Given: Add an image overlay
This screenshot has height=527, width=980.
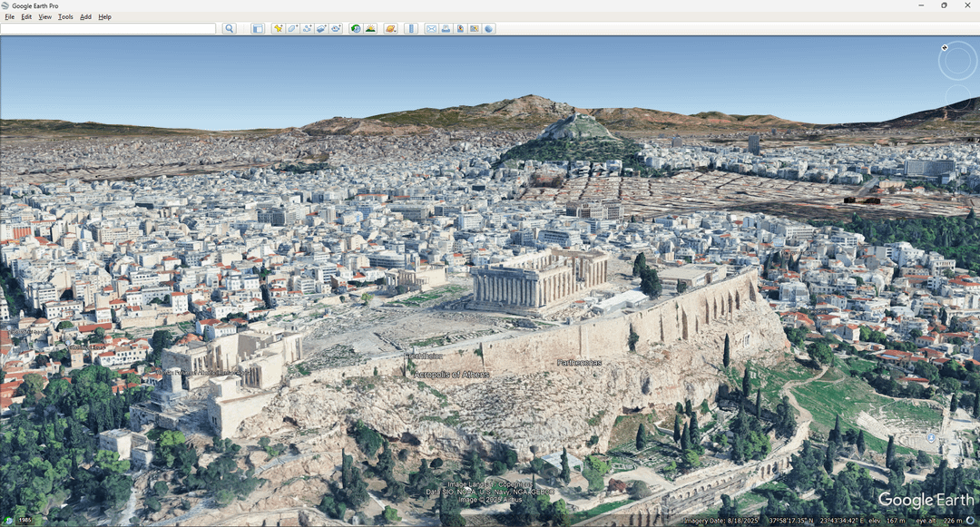Looking at the screenshot, I should (x=321, y=29).
